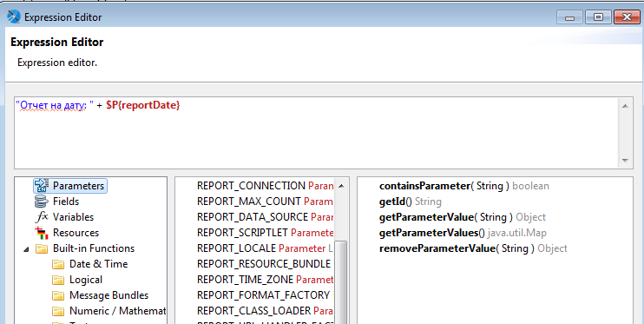Viewport: 644px width, 324px height.
Task: Open the Numeric / Mathematical functions category
Action: [x=117, y=311]
